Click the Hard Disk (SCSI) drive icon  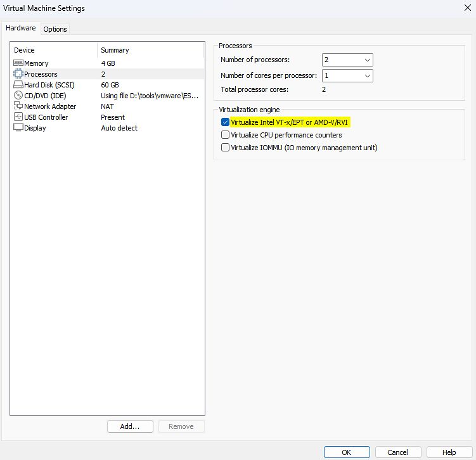tap(18, 85)
